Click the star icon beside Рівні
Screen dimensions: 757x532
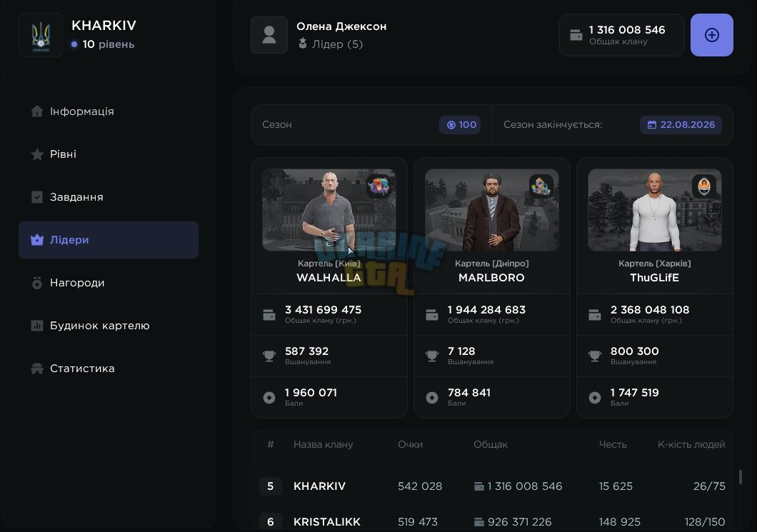coord(37,154)
